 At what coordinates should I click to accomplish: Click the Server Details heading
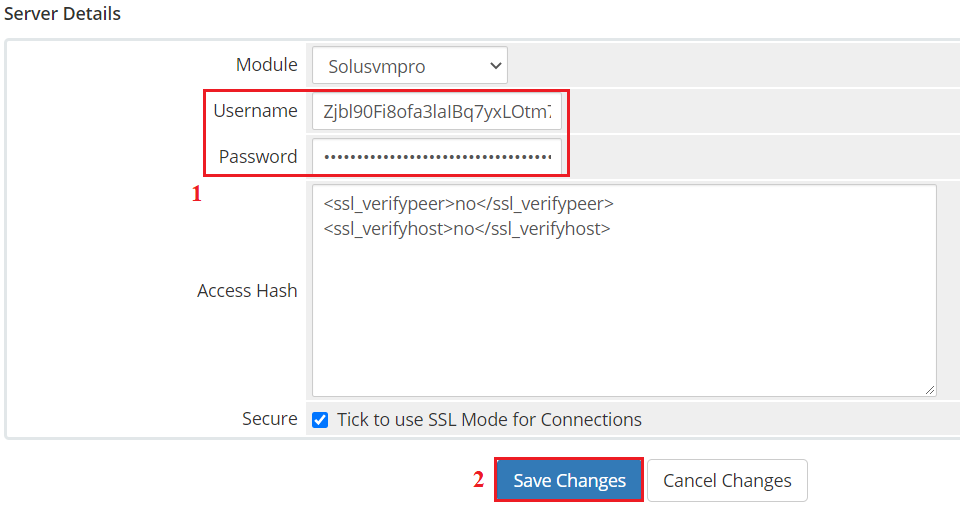(x=62, y=14)
